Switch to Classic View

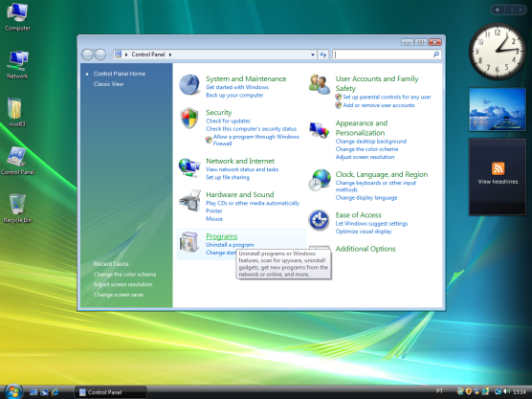pyautogui.click(x=108, y=84)
